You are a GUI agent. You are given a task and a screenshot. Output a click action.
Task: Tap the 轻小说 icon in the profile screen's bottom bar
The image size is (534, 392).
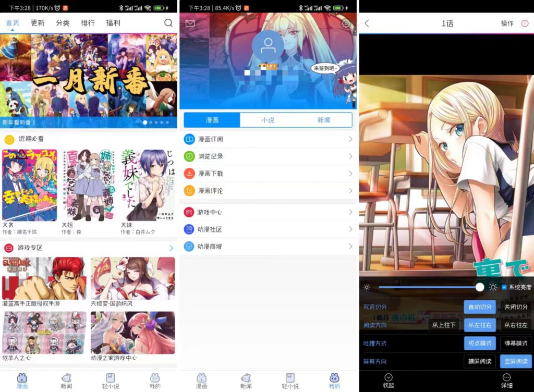[290, 378]
